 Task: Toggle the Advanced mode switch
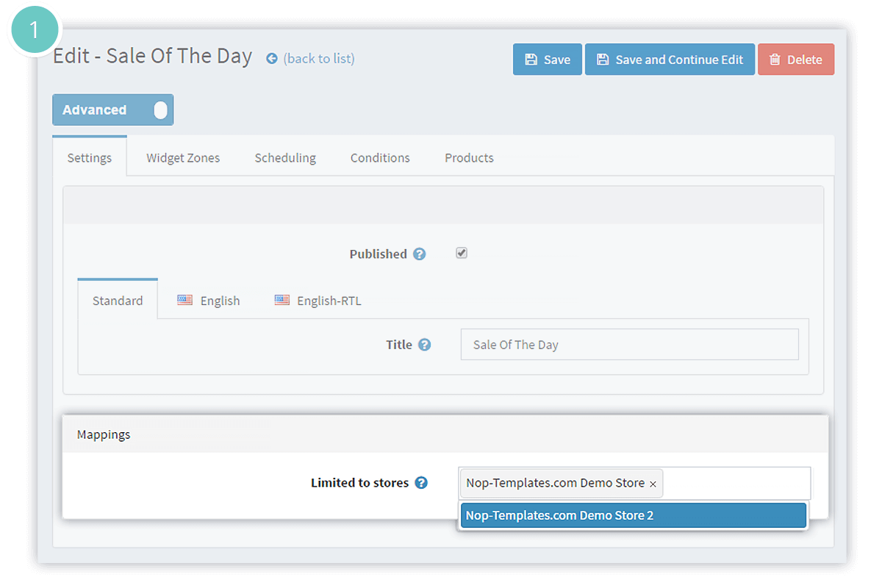(x=159, y=110)
